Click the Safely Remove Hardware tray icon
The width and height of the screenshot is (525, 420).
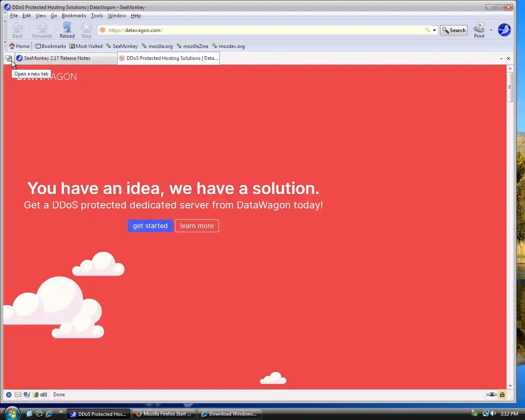coord(474,413)
